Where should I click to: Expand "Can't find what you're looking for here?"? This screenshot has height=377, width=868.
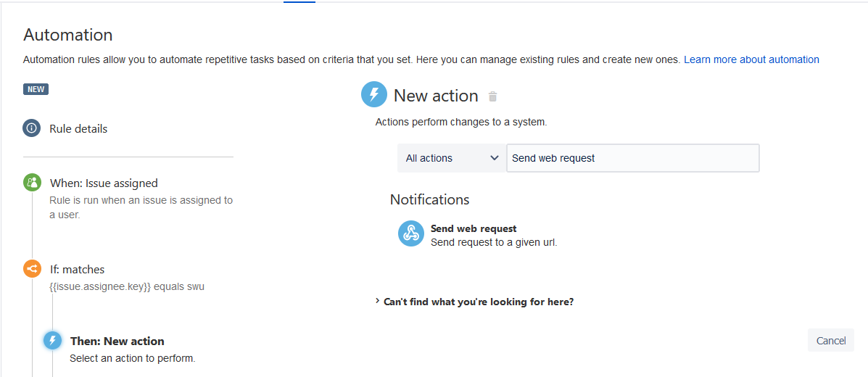click(x=478, y=302)
